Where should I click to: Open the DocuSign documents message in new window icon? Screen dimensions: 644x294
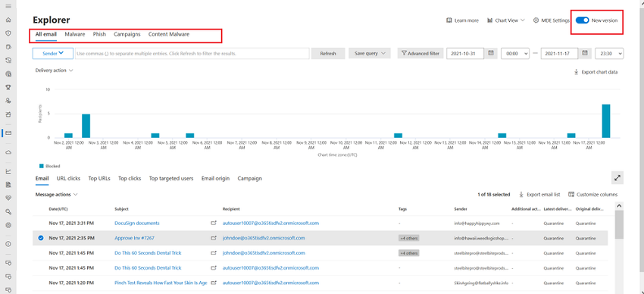click(x=213, y=224)
